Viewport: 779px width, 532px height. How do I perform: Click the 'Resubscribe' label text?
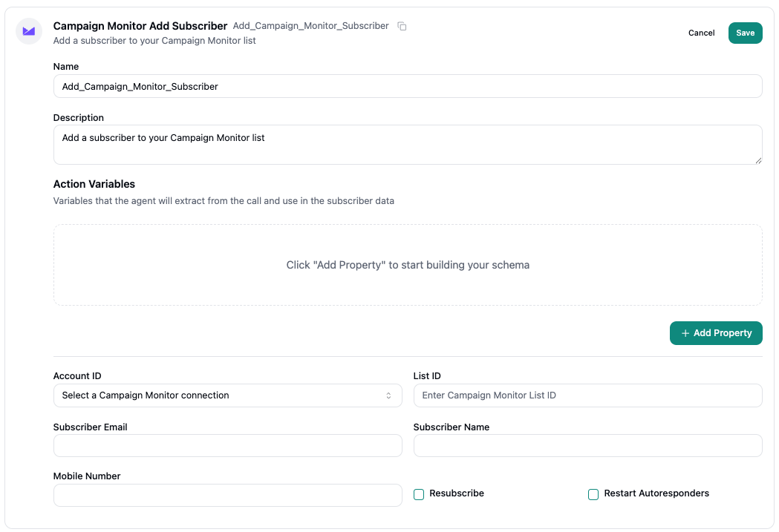click(x=457, y=493)
